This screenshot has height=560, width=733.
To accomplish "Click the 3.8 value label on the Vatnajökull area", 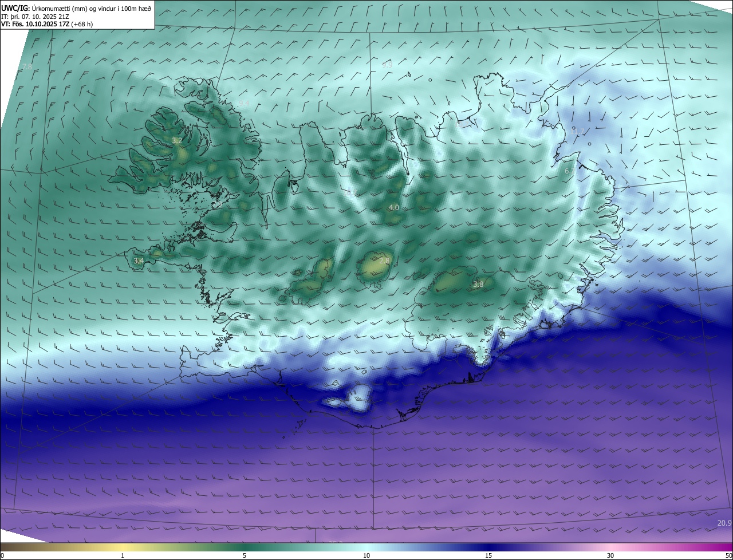I will pyautogui.click(x=478, y=284).
